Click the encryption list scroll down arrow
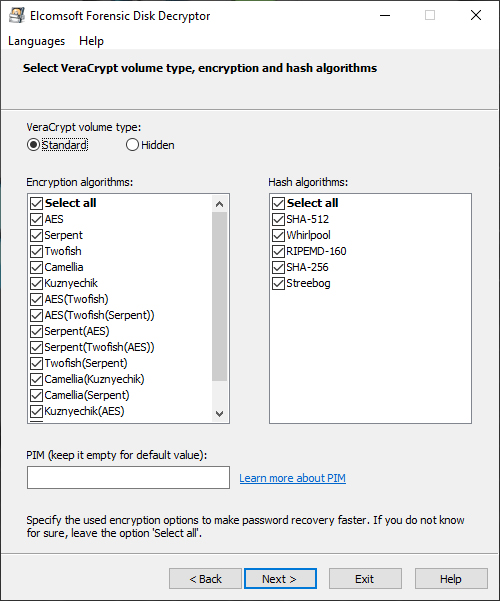The height and width of the screenshot is (601, 500). point(219,414)
